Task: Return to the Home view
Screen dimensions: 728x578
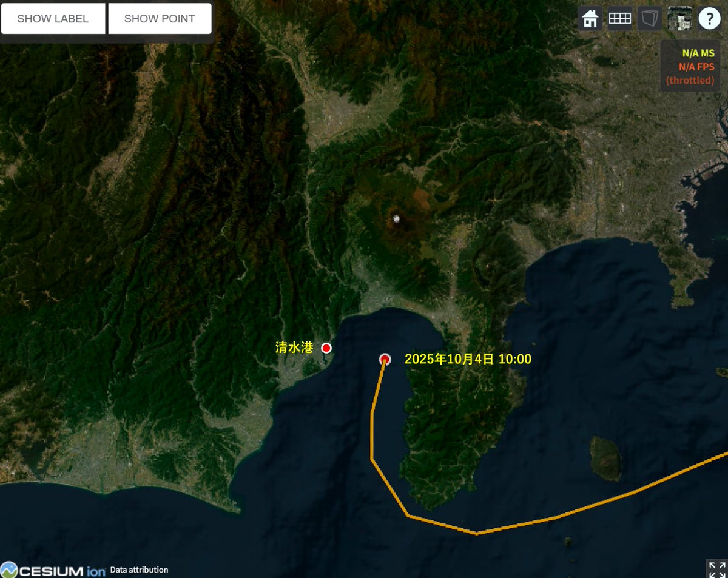Action: click(590, 19)
